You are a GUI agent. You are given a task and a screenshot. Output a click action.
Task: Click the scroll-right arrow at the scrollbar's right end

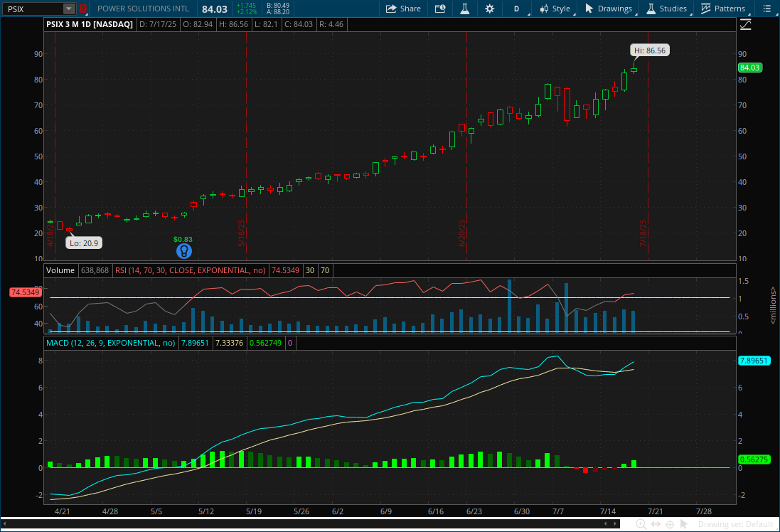pos(616,523)
